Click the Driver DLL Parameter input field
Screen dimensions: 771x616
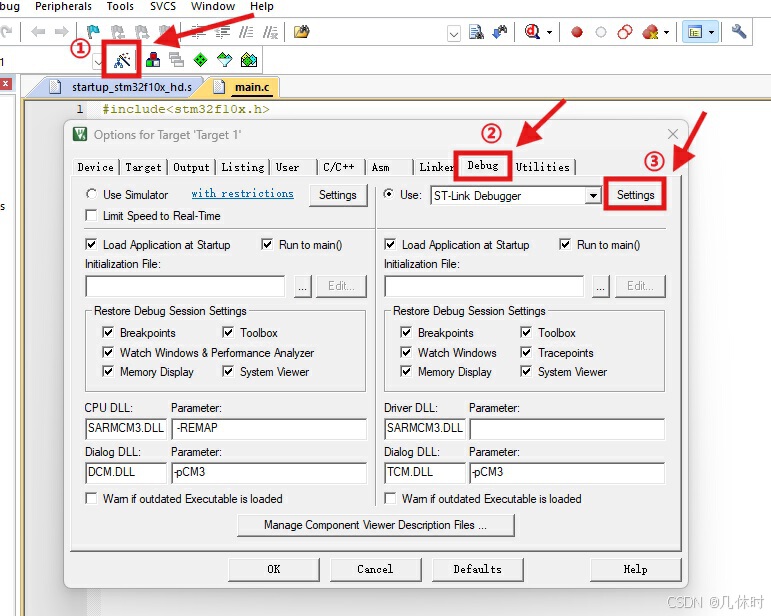tap(567, 428)
